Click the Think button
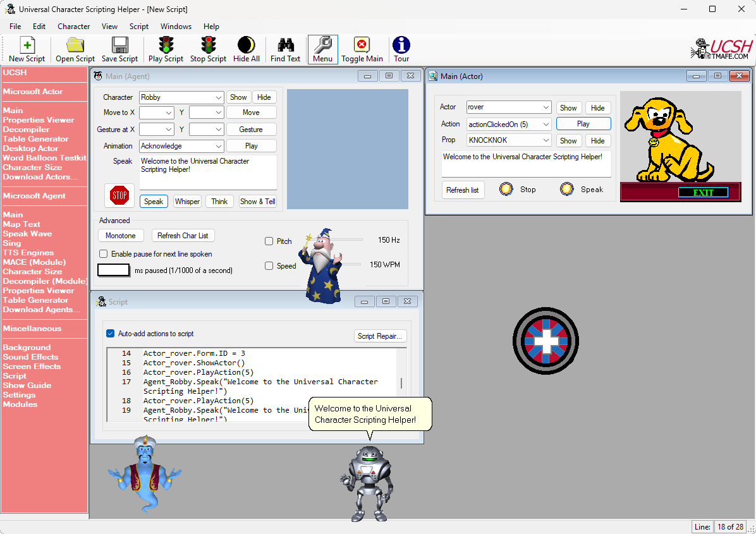 click(219, 202)
